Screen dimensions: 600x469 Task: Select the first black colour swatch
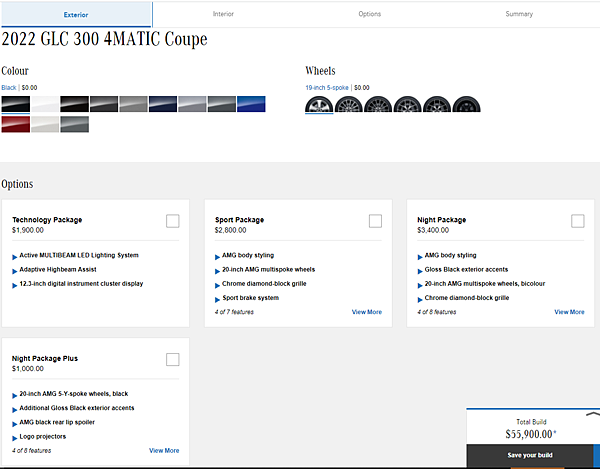[x=16, y=104]
